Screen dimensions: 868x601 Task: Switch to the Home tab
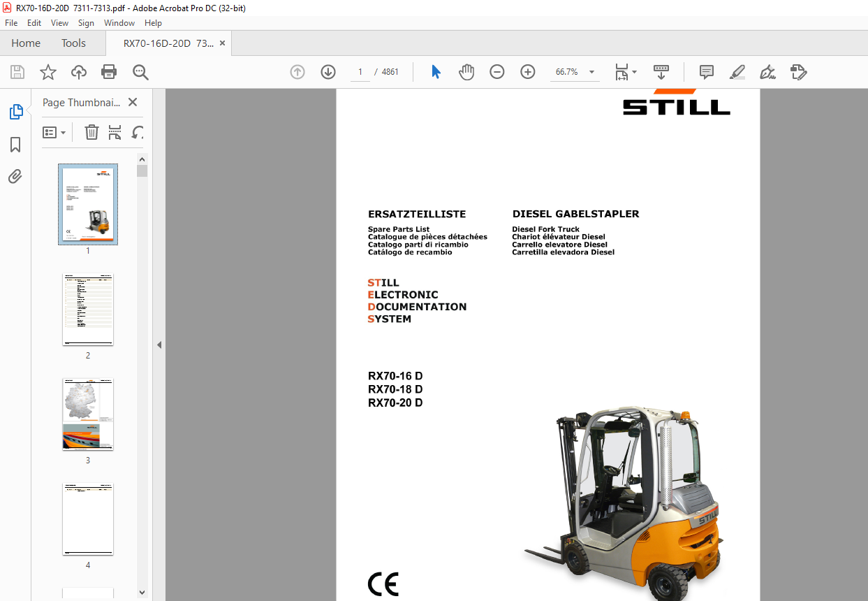point(26,43)
